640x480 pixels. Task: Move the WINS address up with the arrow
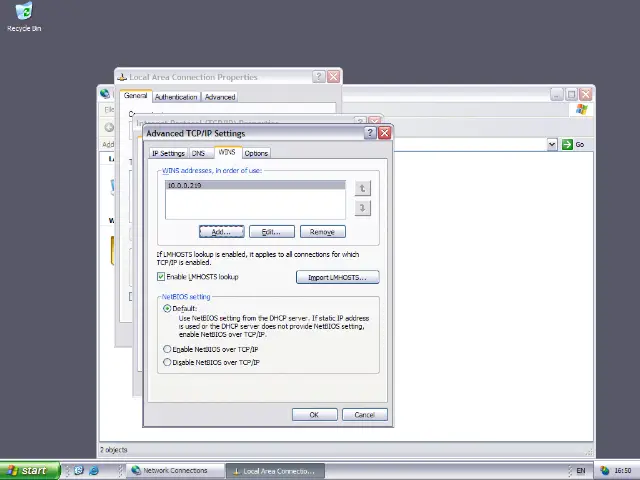tap(362, 188)
